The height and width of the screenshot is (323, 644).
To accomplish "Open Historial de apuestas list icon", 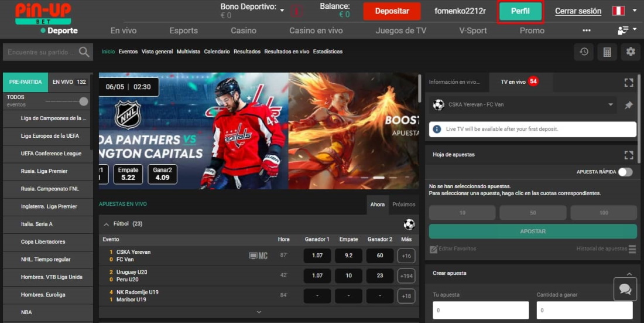I will click(x=632, y=249).
